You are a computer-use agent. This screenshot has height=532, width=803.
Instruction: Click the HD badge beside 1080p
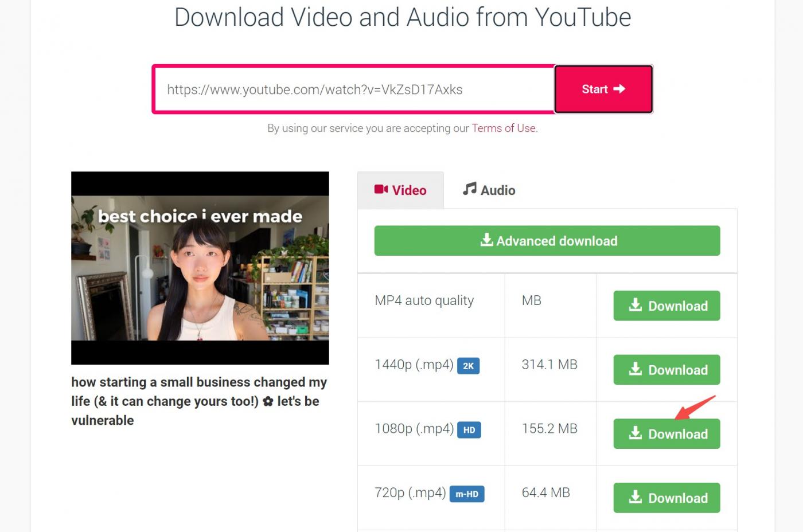pos(469,430)
